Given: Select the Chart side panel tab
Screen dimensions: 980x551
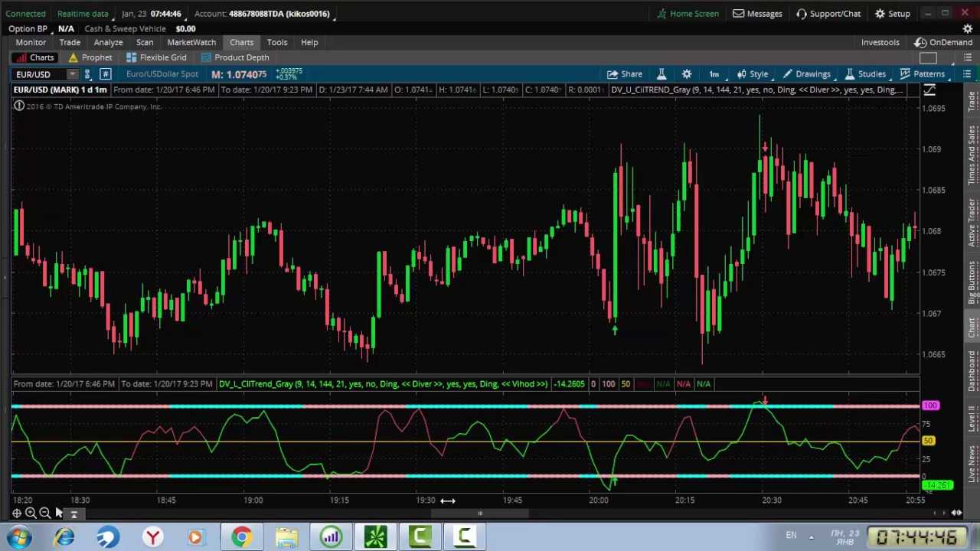Looking at the screenshot, I should tap(972, 328).
